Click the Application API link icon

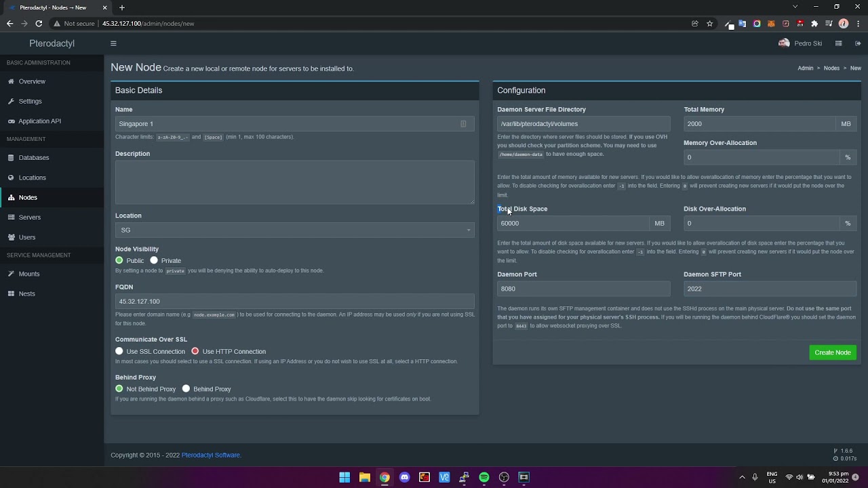[11, 121]
